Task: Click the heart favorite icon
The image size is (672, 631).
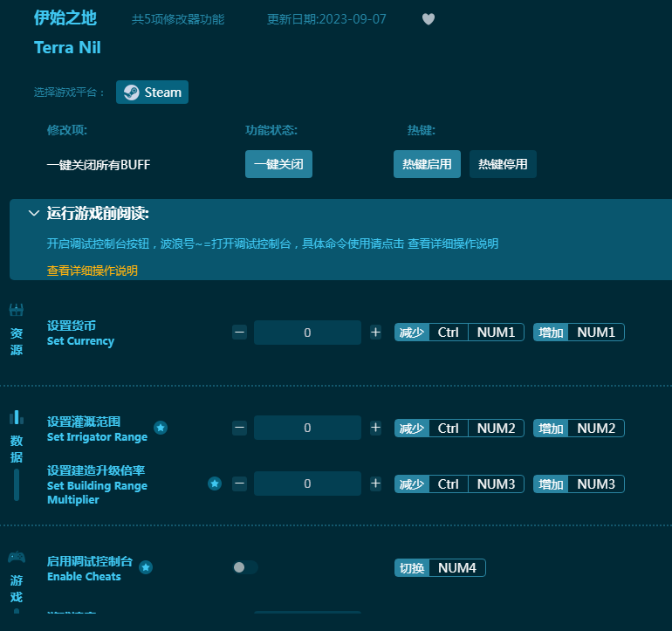Action: [x=429, y=19]
